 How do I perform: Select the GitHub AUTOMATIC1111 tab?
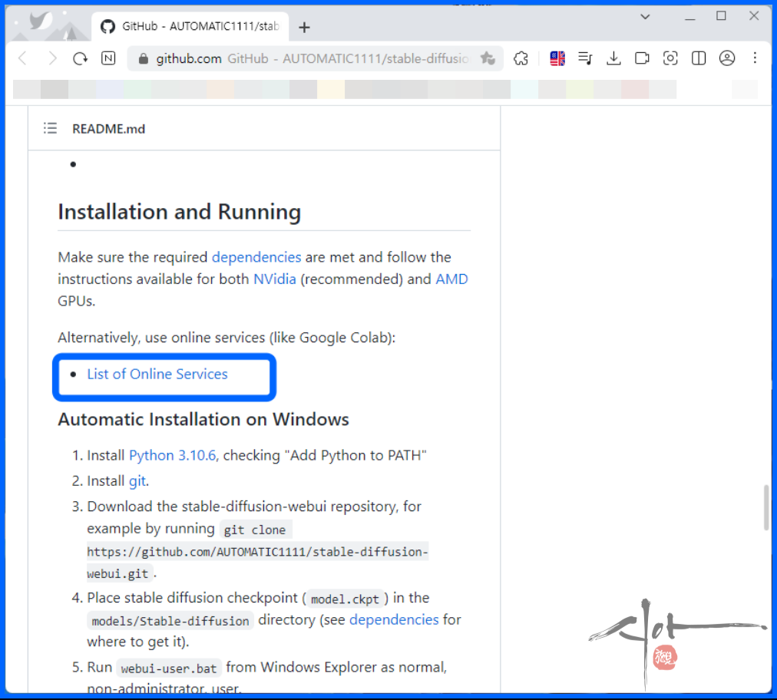tap(190, 26)
